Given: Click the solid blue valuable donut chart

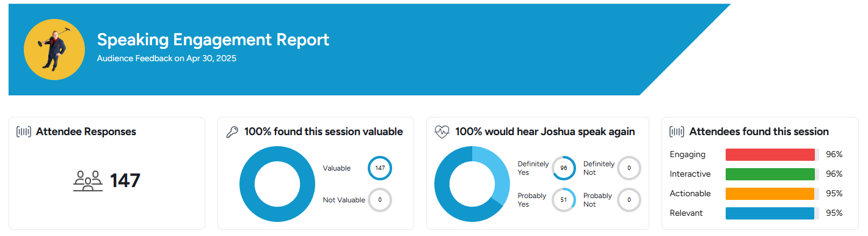Looking at the screenshot, I should click(277, 184).
